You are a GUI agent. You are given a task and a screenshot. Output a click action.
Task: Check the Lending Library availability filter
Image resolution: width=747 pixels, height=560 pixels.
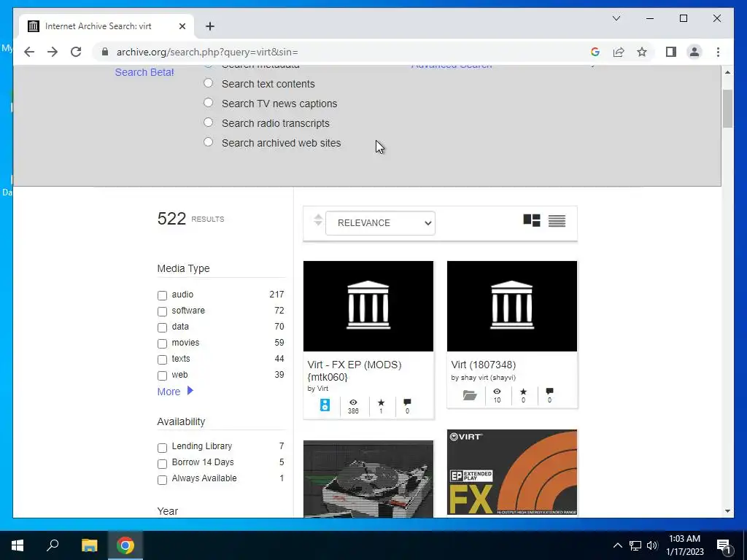tap(162, 448)
